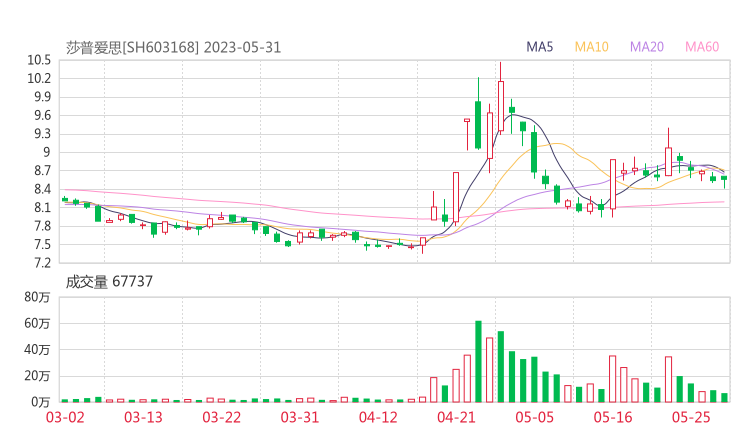Screen dimensions: 740x440
Task: Select the 03-13 date axis label
Action: pos(143,417)
